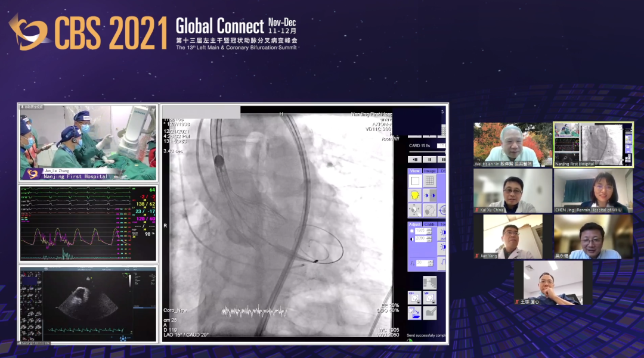Switch to the View tab
Image resolution: width=644 pixels, height=358 pixels.
coord(414,171)
